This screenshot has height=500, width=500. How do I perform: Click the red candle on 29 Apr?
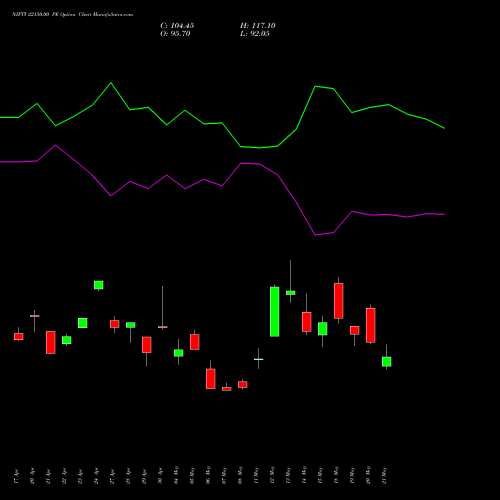(147, 345)
